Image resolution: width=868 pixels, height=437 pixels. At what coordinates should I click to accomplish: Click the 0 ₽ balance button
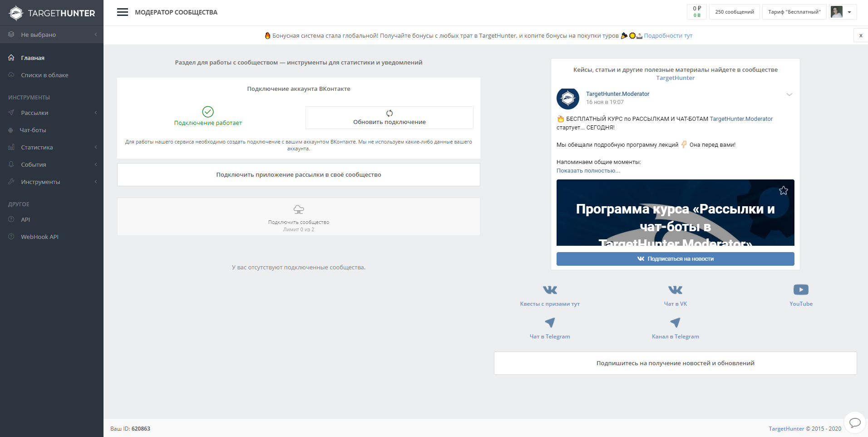coord(697,12)
